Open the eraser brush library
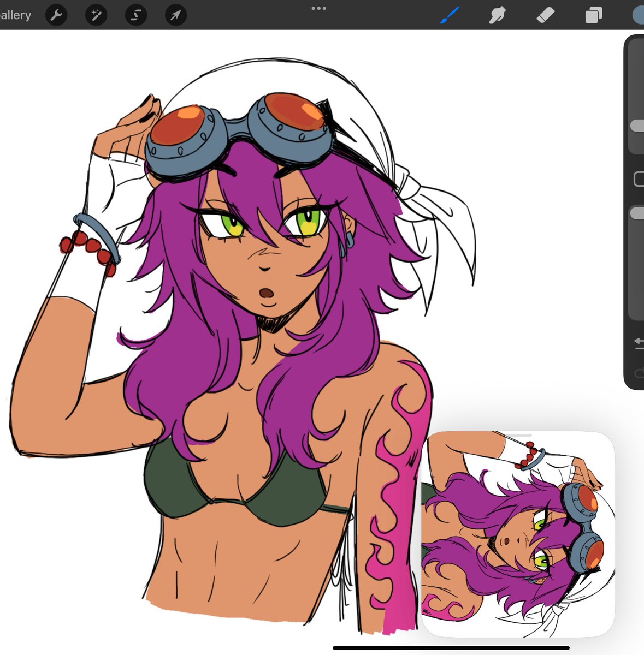Screen dimensions: 644x655 pyautogui.click(x=545, y=15)
